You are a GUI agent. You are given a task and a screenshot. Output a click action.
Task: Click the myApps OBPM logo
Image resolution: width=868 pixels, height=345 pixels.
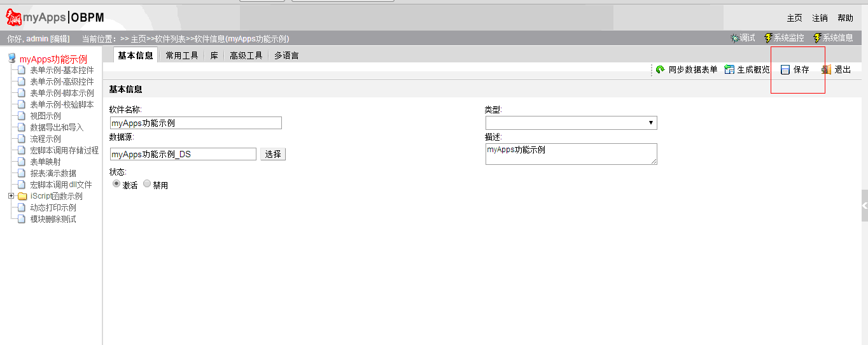[55, 17]
